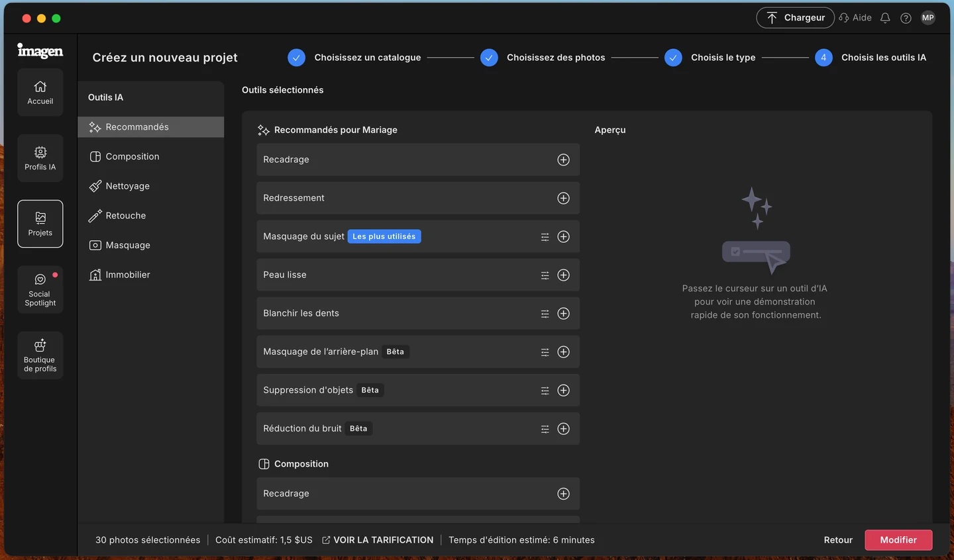
Task: Click the question mark help icon
Action: pos(906,18)
